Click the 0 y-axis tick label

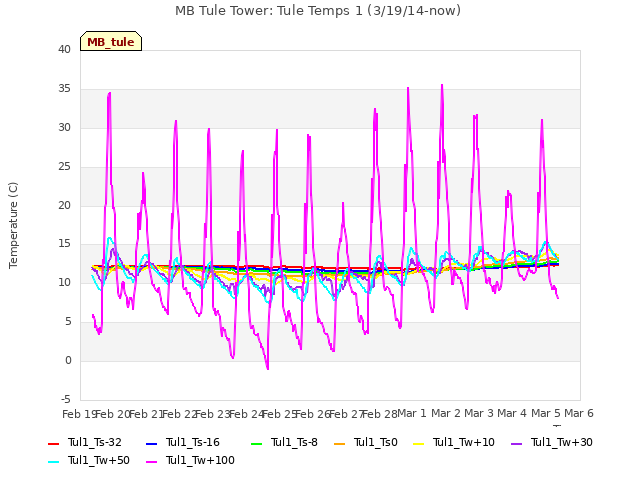pos(68,360)
